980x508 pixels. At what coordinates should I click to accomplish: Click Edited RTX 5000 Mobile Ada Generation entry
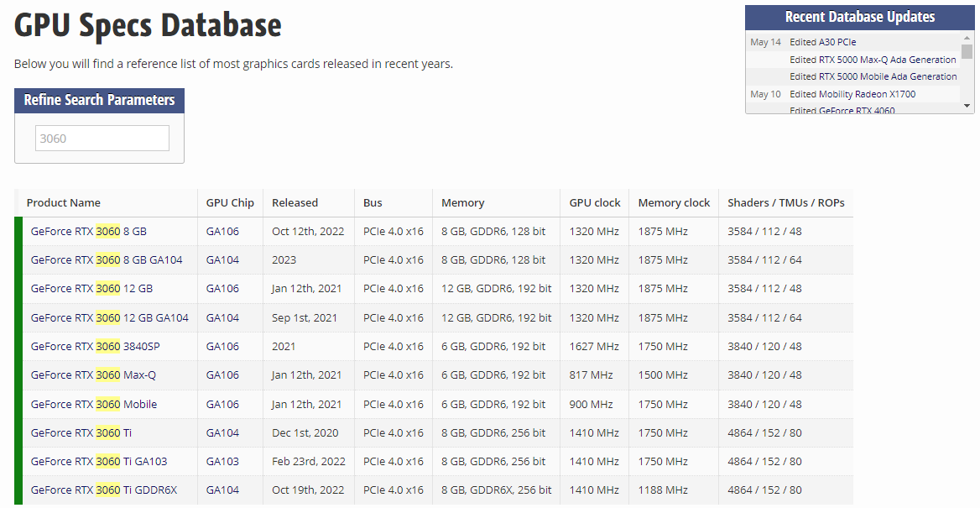click(873, 76)
